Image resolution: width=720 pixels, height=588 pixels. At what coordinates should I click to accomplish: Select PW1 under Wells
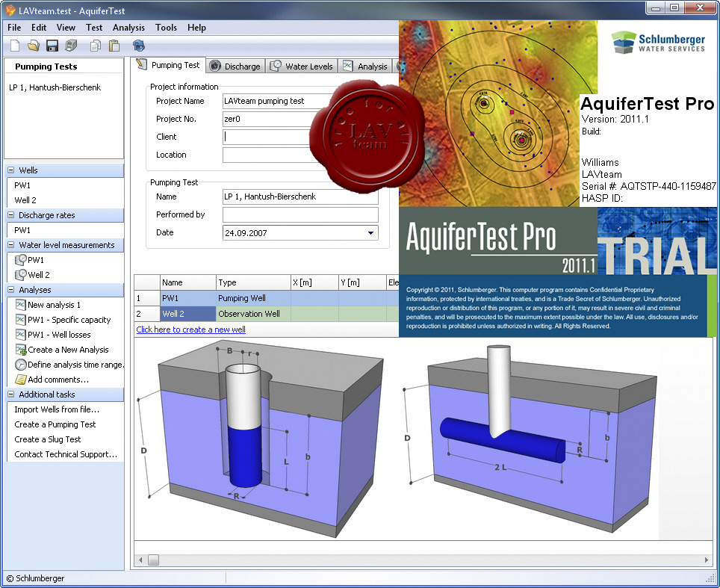point(22,185)
